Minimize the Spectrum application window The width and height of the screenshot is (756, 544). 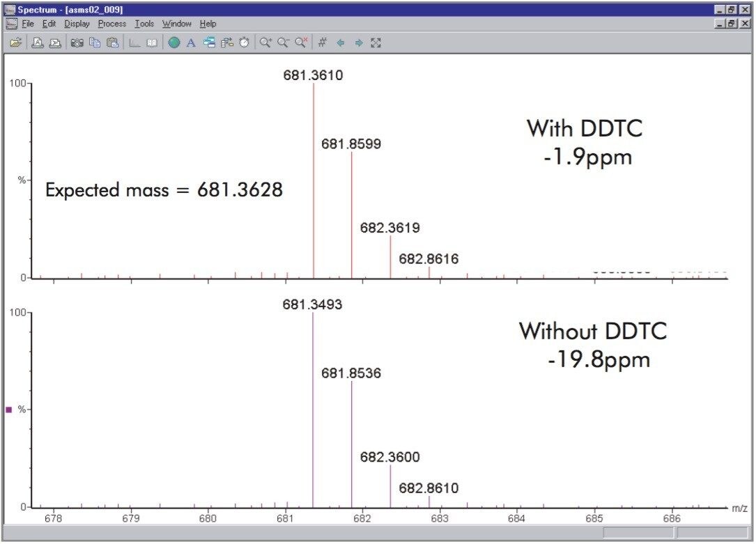[720, 10]
